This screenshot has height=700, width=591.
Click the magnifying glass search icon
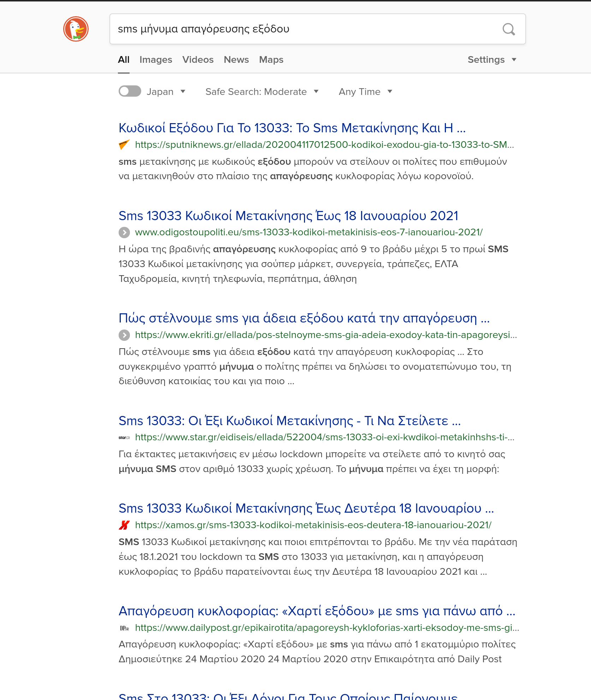509,29
